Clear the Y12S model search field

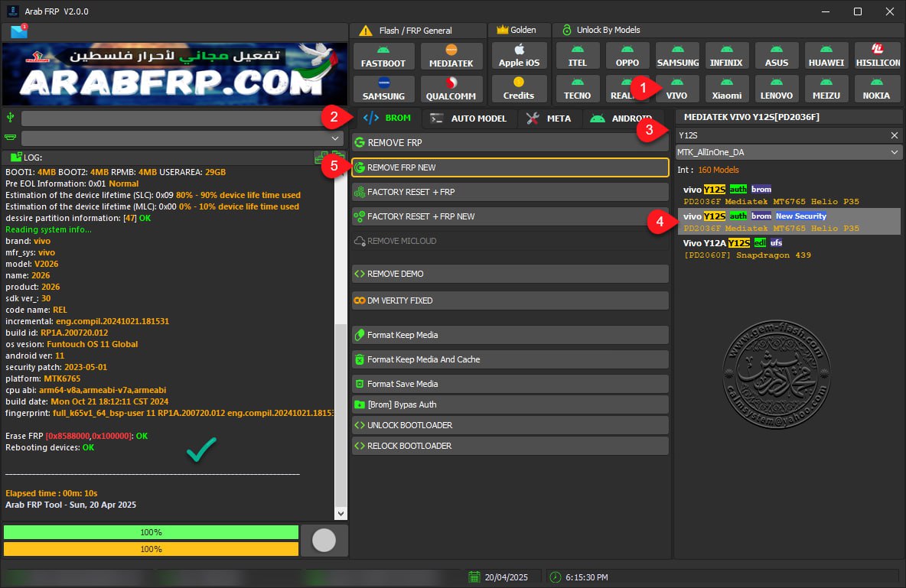(895, 135)
